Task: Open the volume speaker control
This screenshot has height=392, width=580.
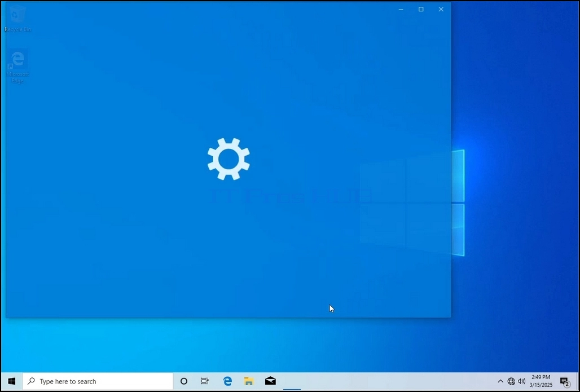Action: [x=521, y=381]
